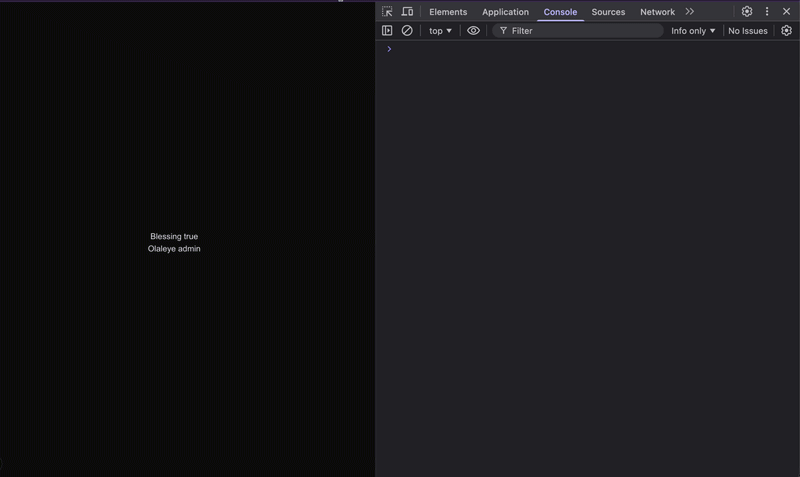Show the console sidebar
The height and width of the screenshot is (477, 800).
pyautogui.click(x=387, y=31)
